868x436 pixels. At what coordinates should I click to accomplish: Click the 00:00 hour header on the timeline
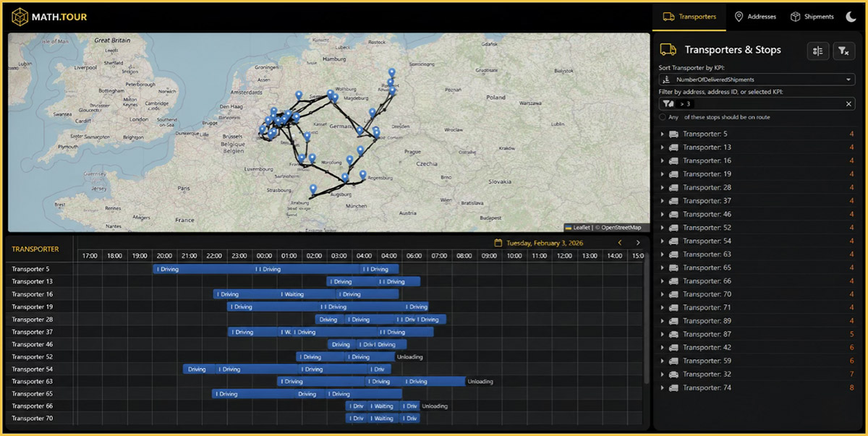tap(265, 256)
